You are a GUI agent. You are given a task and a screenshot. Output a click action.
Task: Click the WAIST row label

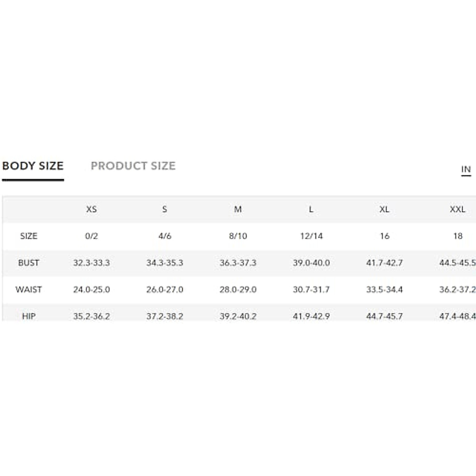[x=29, y=290]
